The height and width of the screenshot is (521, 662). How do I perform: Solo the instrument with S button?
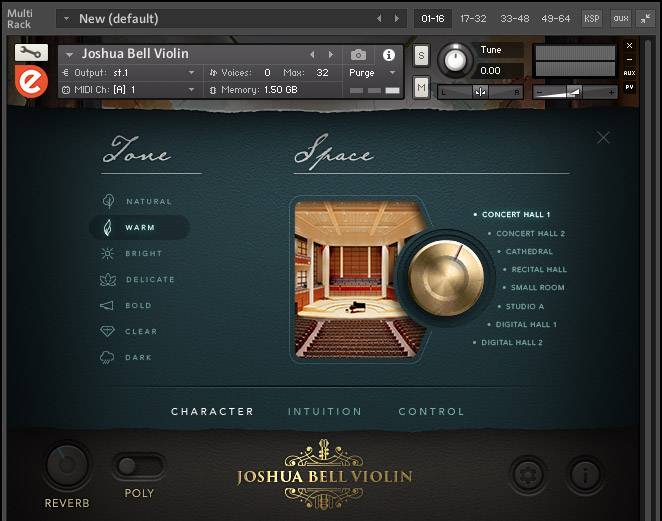coord(421,54)
